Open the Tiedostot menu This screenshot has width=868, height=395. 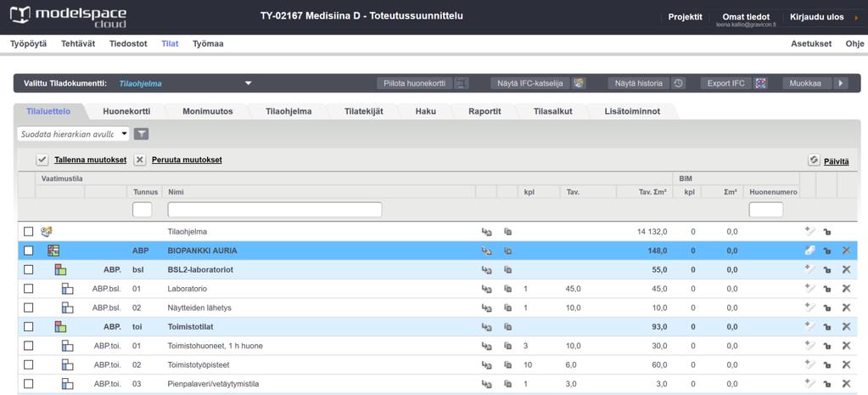pyautogui.click(x=128, y=44)
